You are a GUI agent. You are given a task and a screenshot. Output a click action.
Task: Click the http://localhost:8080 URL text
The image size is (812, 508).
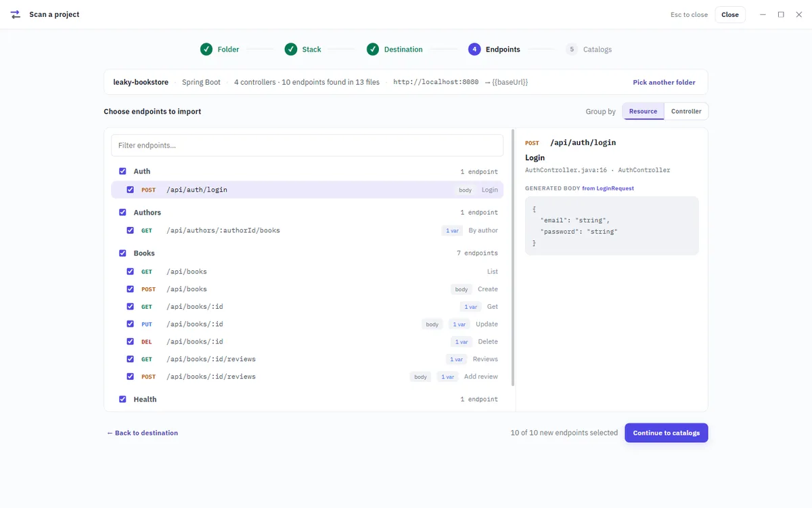[x=436, y=82]
